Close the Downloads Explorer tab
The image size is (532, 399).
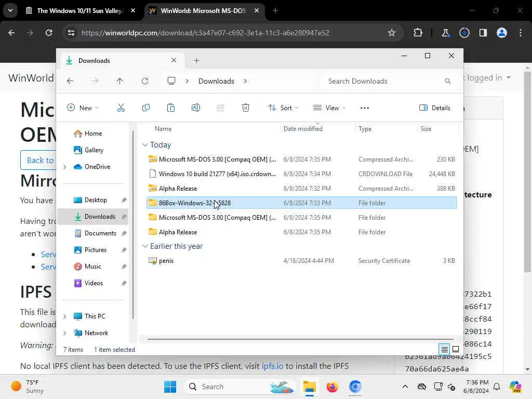(x=174, y=60)
